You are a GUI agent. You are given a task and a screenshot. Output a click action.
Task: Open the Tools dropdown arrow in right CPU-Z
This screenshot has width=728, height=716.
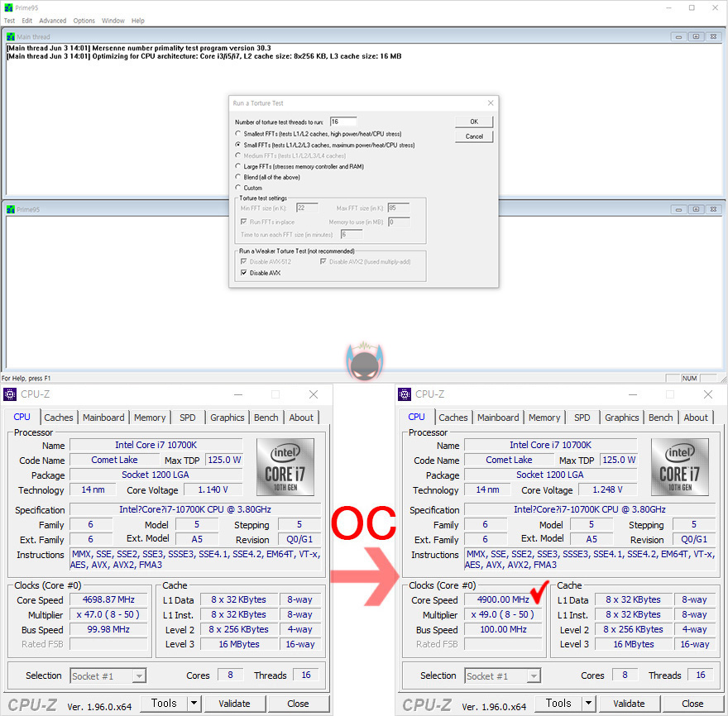pyautogui.click(x=589, y=704)
